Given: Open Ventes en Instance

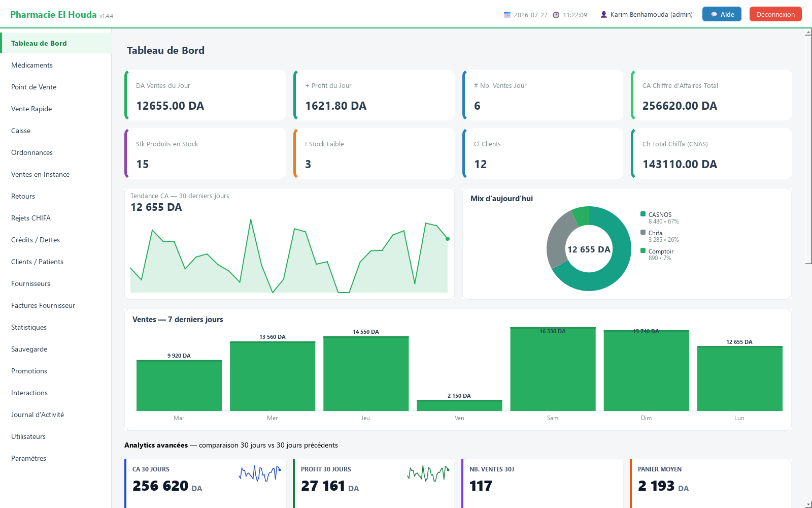Looking at the screenshot, I should [x=56, y=174].
